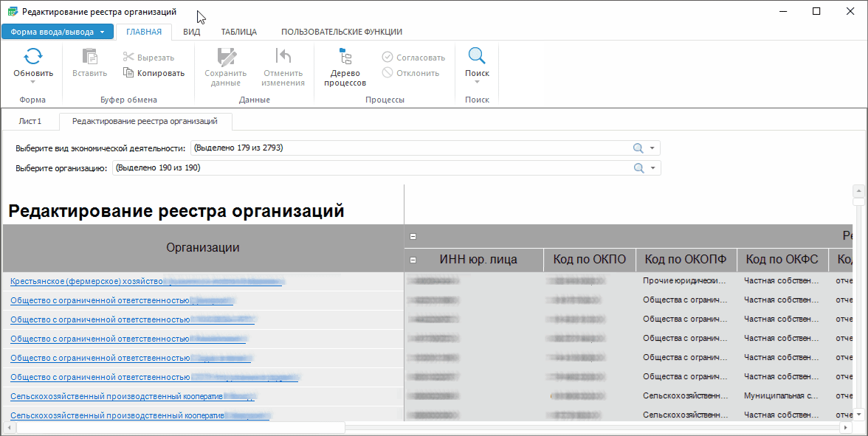Open the Крестьянское (фермерское) хозяйство link
868x436 pixels.
(x=86, y=281)
